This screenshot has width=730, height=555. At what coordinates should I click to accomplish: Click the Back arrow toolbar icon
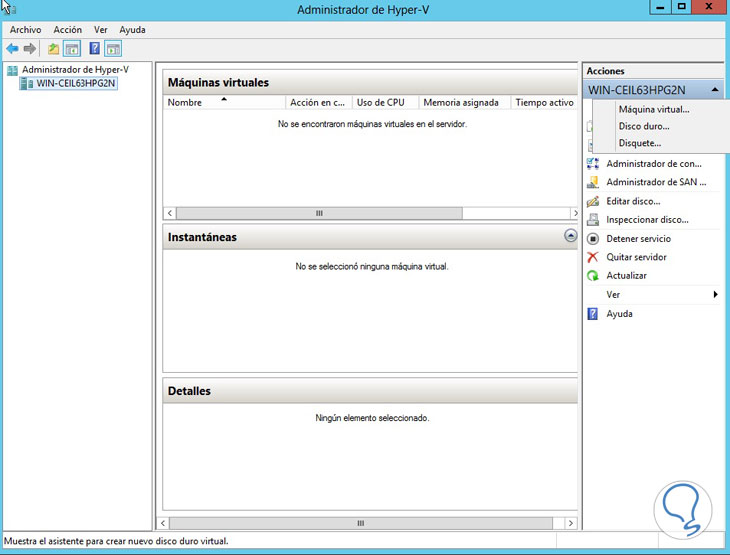tap(12, 48)
